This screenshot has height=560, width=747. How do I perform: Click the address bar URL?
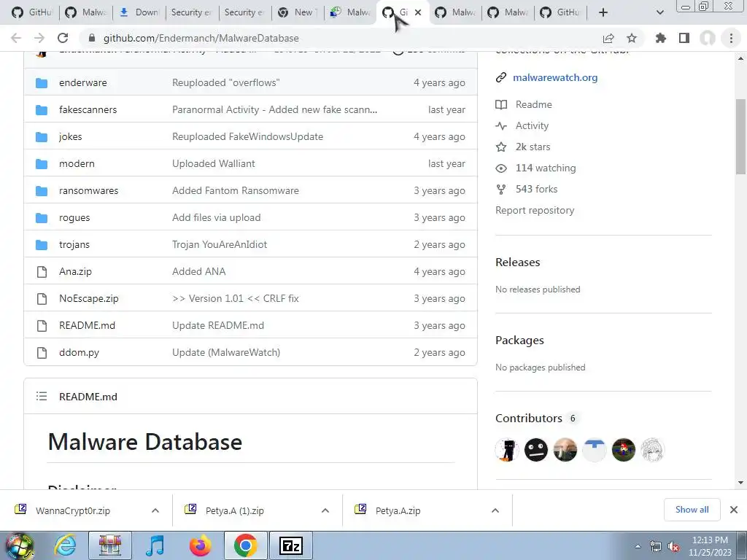201,38
